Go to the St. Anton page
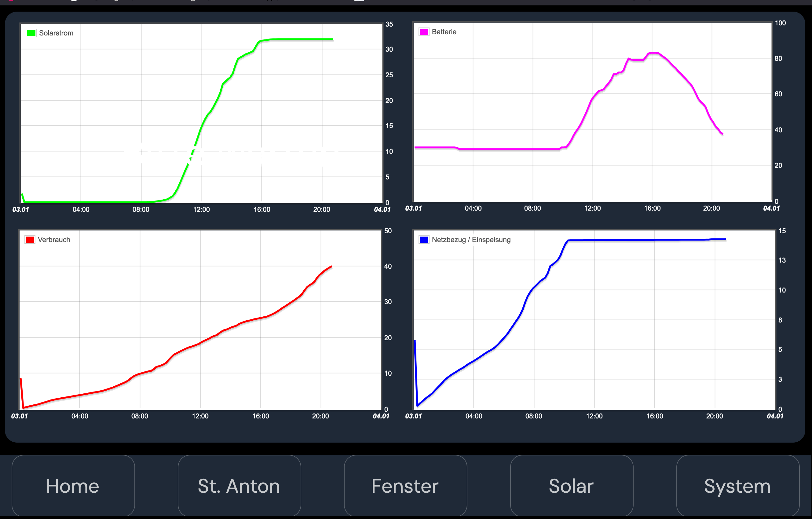This screenshot has height=519, width=812. point(239,485)
